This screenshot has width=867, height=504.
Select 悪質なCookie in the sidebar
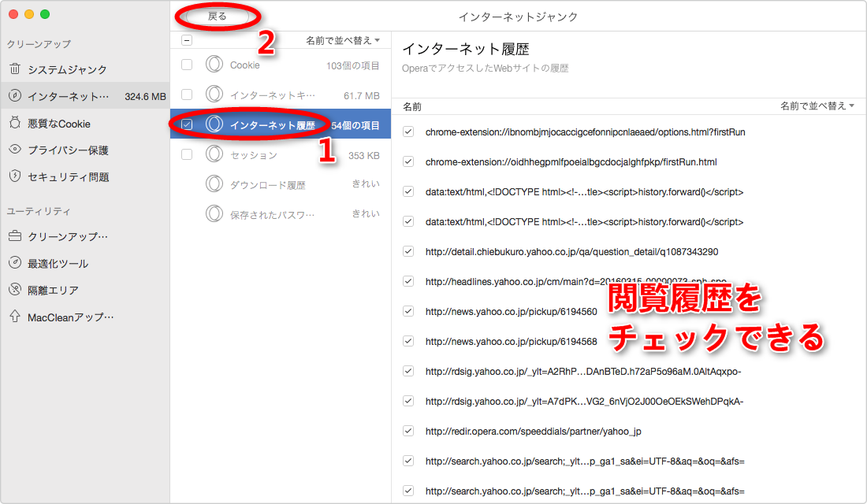pos(59,124)
